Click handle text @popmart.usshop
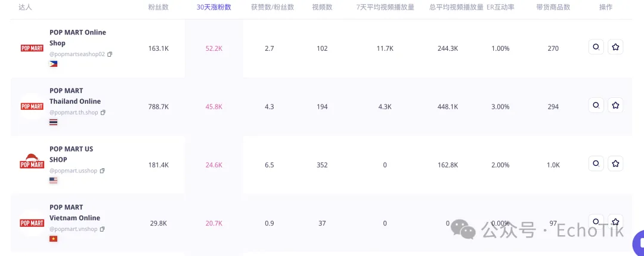Screen dimensions: 644x256 (73, 171)
